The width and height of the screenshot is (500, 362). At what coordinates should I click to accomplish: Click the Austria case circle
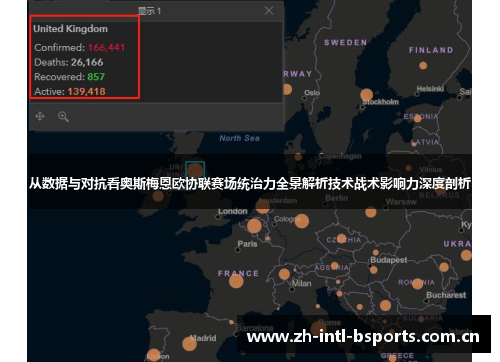click(x=334, y=266)
